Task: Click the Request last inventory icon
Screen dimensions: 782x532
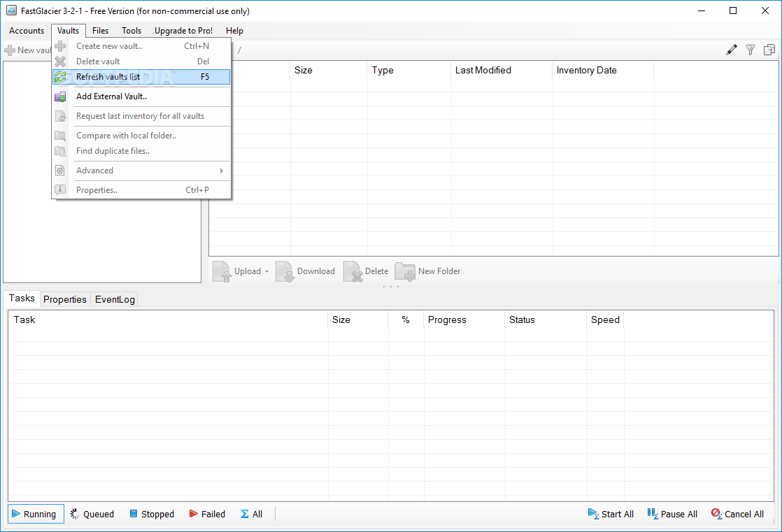Action: point(60,116)
